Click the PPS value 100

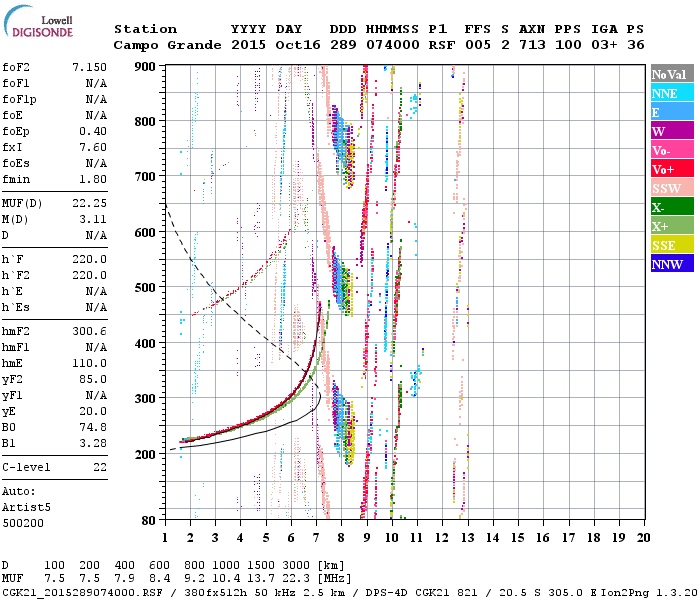(x=568, y=45)
